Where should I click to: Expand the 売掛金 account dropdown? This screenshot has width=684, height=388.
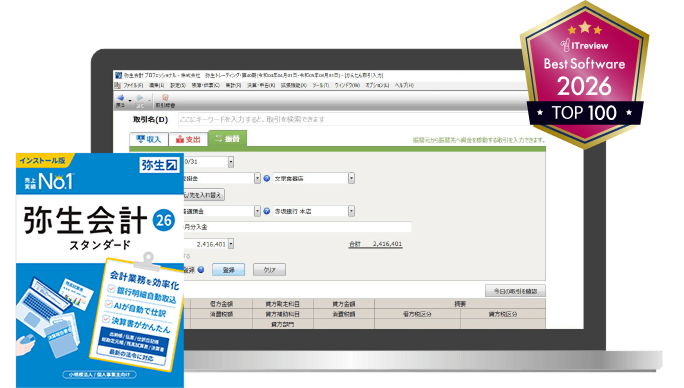click(257, 178)
